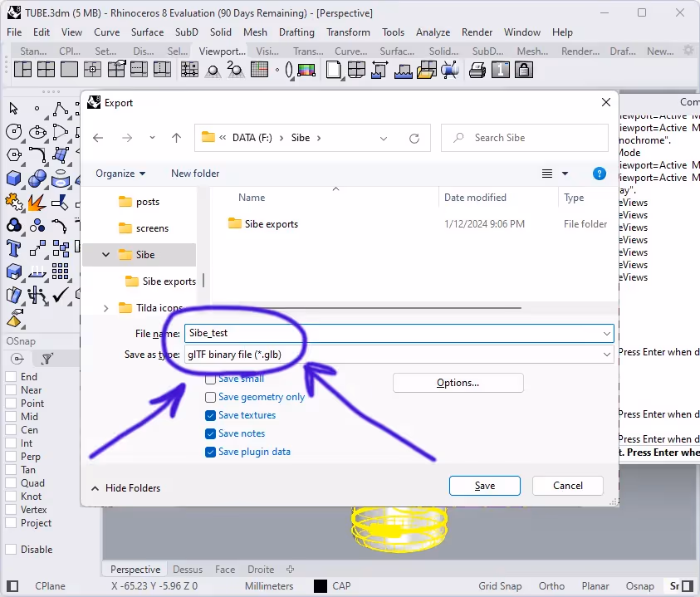Click the rectangular Array grid tool
Image resolution: width=700 pixels, height=597 pixels.
coord(61,271)
